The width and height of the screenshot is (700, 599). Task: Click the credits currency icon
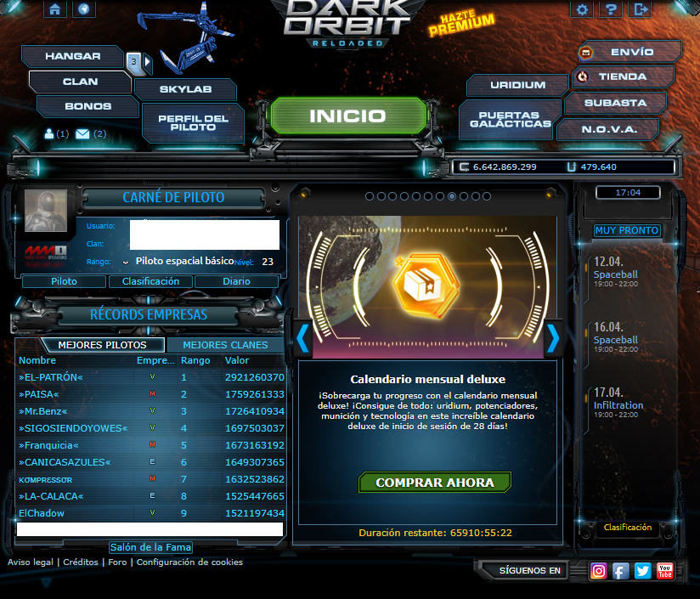[464, 167]
